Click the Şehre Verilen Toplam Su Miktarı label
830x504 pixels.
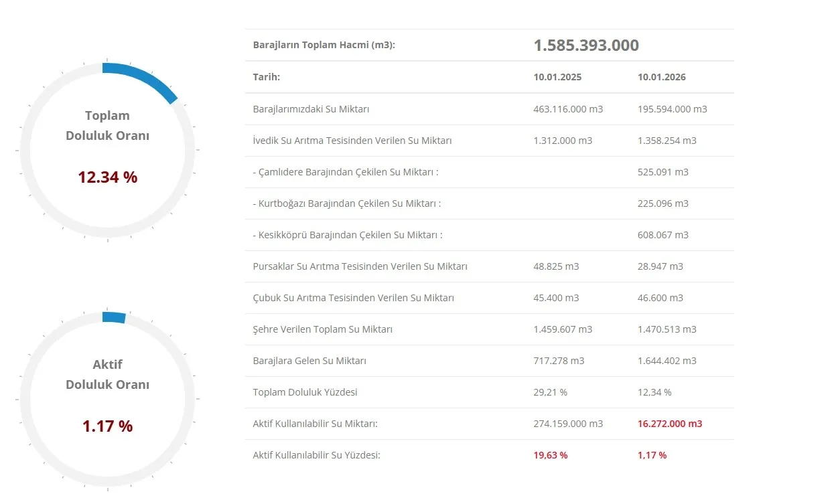pyautogui.click(x=322, y=329)
